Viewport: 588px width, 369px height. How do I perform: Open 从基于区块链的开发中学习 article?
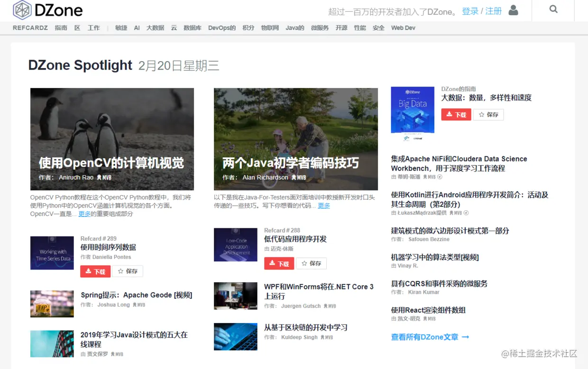point(306,328)
